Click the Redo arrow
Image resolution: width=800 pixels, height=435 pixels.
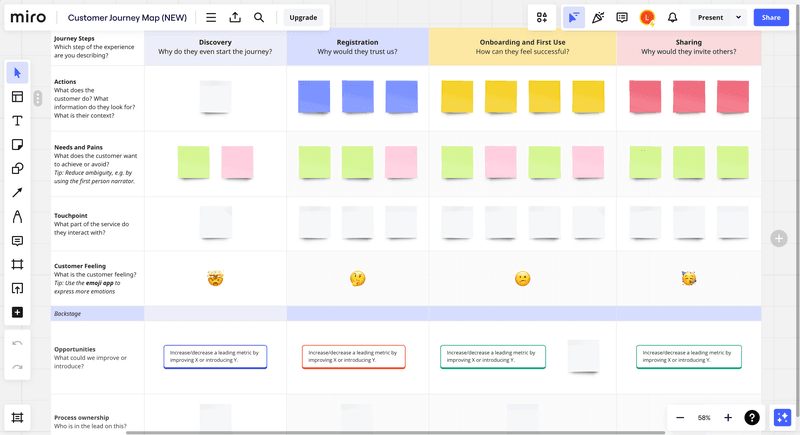17,367
